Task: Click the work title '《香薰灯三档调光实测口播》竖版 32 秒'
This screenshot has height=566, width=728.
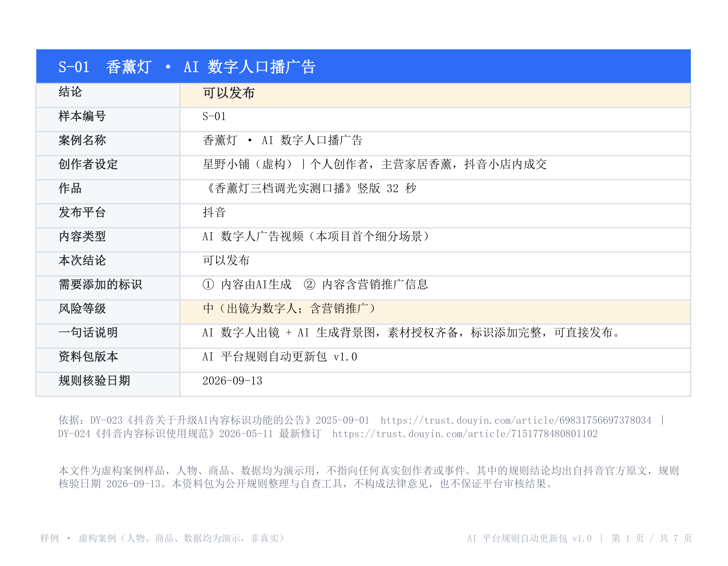Action: tap(309, 188)
